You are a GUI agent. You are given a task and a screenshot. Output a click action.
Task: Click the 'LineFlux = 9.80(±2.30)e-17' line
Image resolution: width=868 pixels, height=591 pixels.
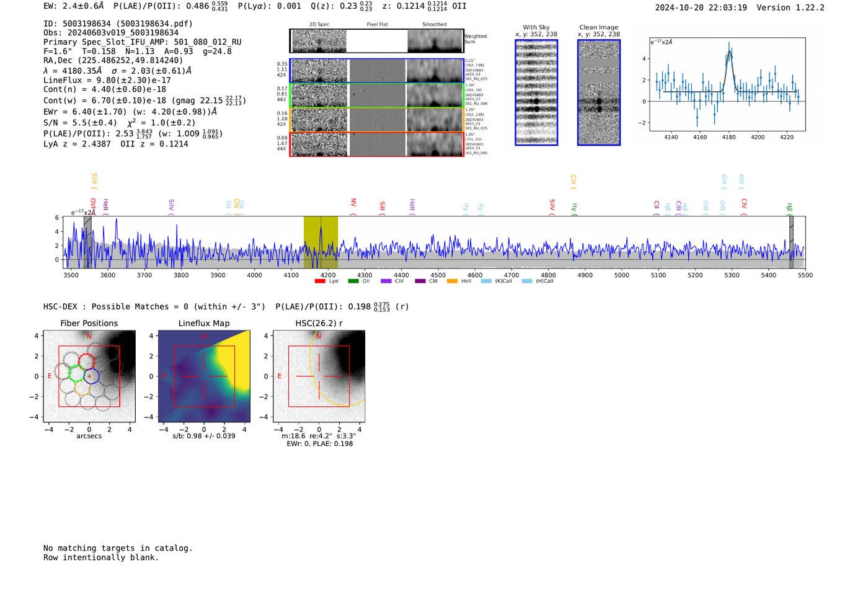pos(107,81)
